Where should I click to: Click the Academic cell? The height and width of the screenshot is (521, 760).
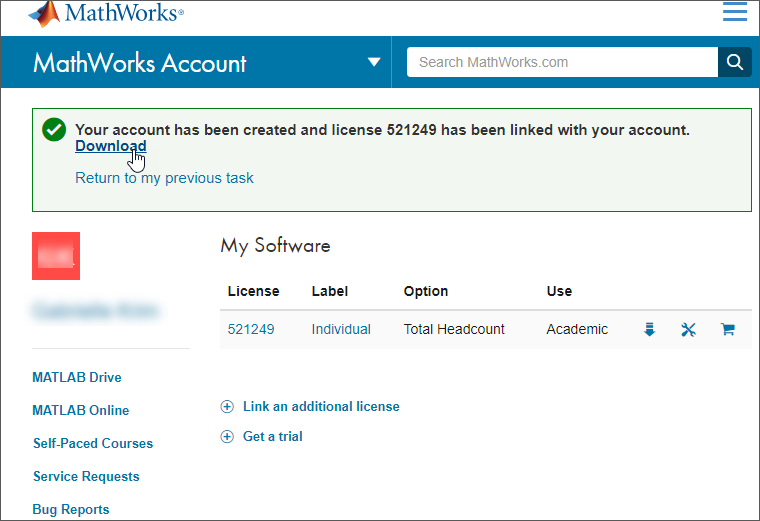click(577, 330)
